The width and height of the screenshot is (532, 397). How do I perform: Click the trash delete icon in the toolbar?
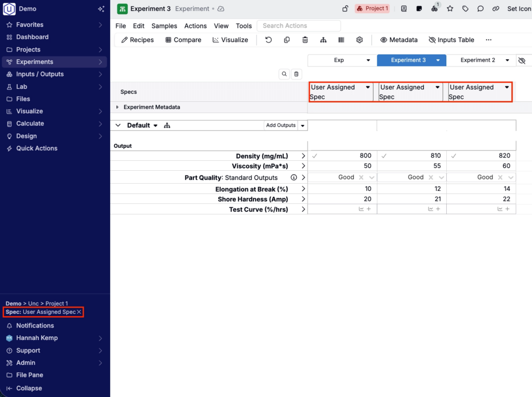pyautogui.click(x=305, y=40)
